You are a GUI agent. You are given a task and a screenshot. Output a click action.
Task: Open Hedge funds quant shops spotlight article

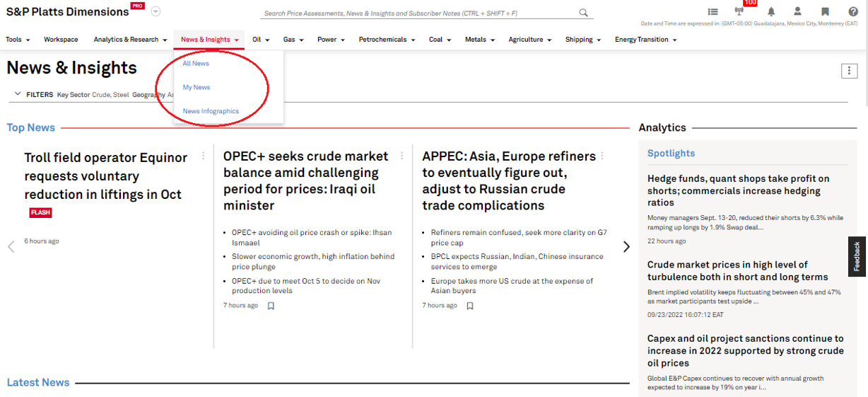pos(739,190)
